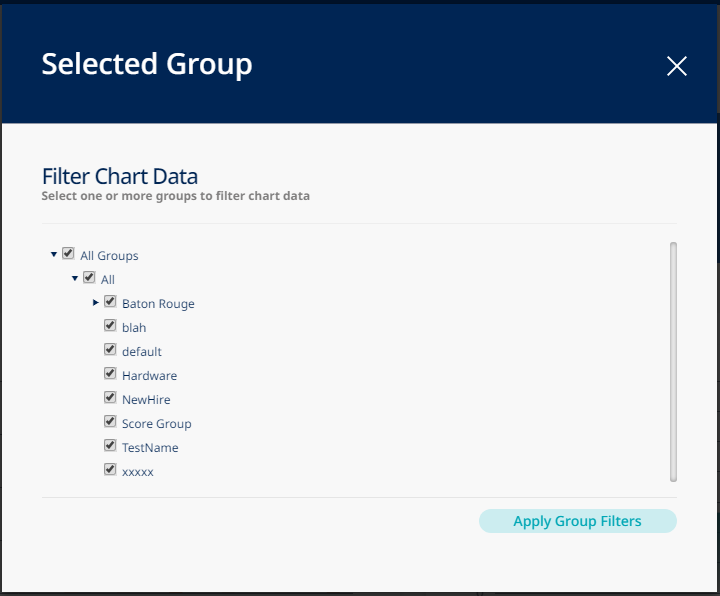The height and width of the screenshot is (596, 720).
Task: Select the Hardware label in tree
Action: coord(149,376)
